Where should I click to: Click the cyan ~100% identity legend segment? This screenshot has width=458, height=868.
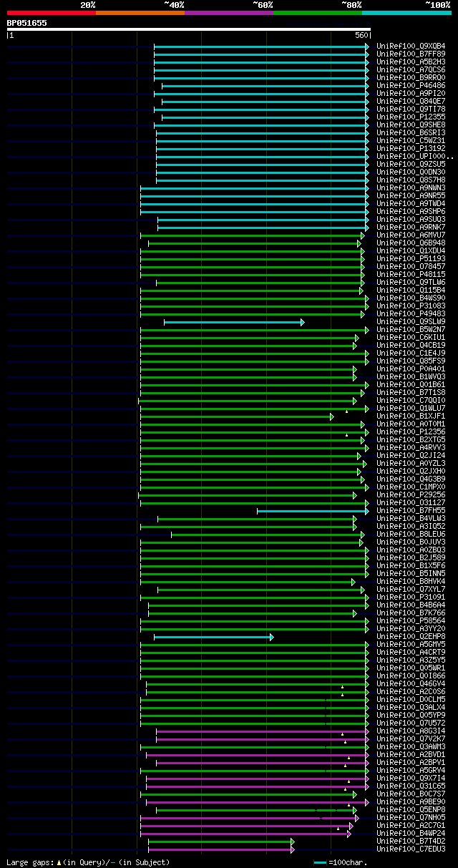tap(406, 13)
